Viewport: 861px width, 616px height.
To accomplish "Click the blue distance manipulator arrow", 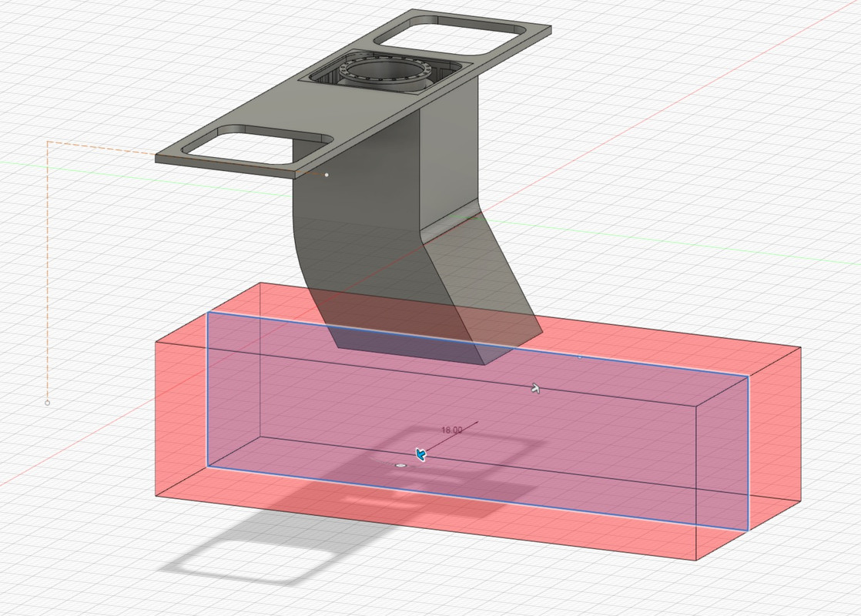I will (420, 454).
